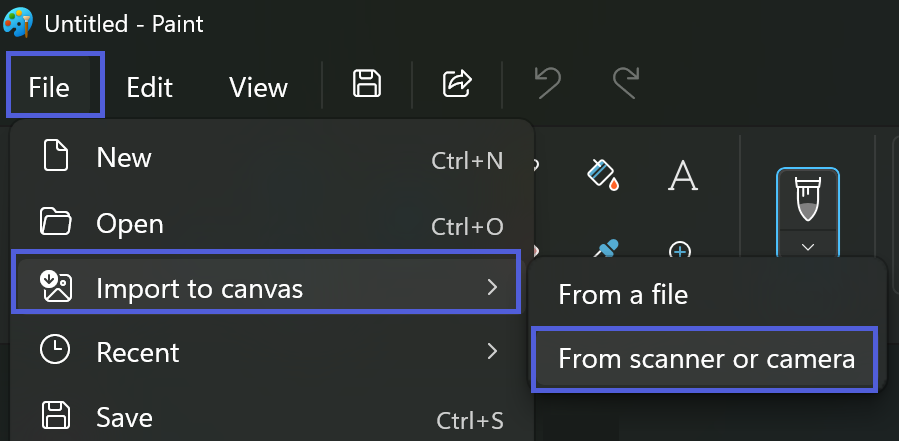Select the From a file option
The width and height of the screenshot is (899, 441).
click(622, 295)
